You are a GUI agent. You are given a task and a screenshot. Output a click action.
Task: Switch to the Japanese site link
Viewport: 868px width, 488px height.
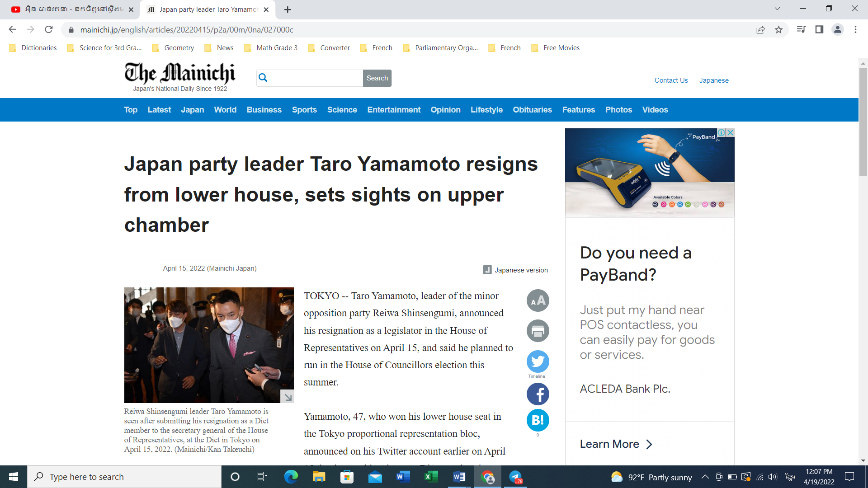[714, 80]
